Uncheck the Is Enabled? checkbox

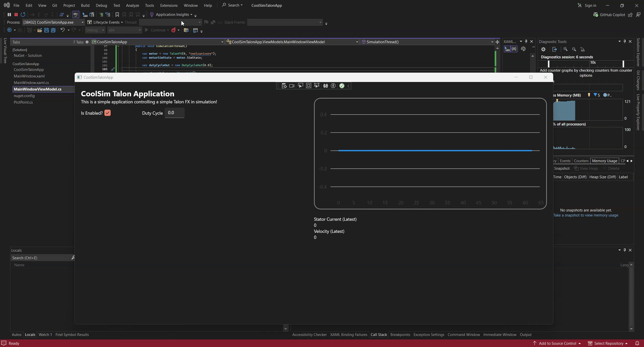click(107, 113)
